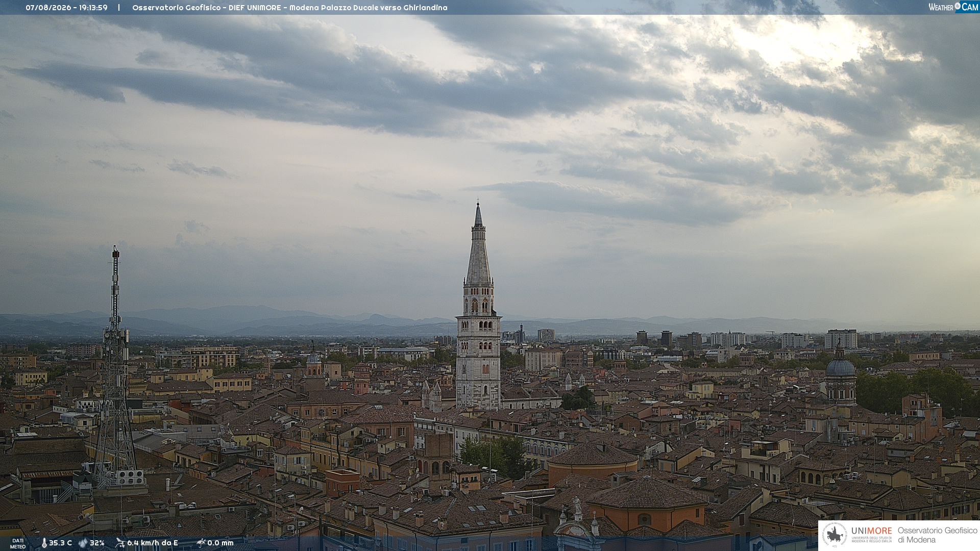Select the 6.4 km/h da E wind reading
Viewport: 980px width, 551px height.
pyautogui.click(x=153, y=543)
